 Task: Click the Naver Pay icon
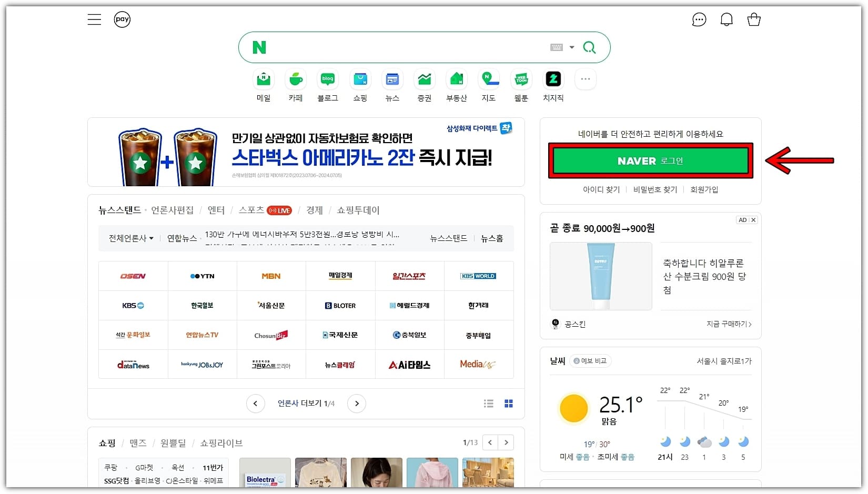coord(122,19)
